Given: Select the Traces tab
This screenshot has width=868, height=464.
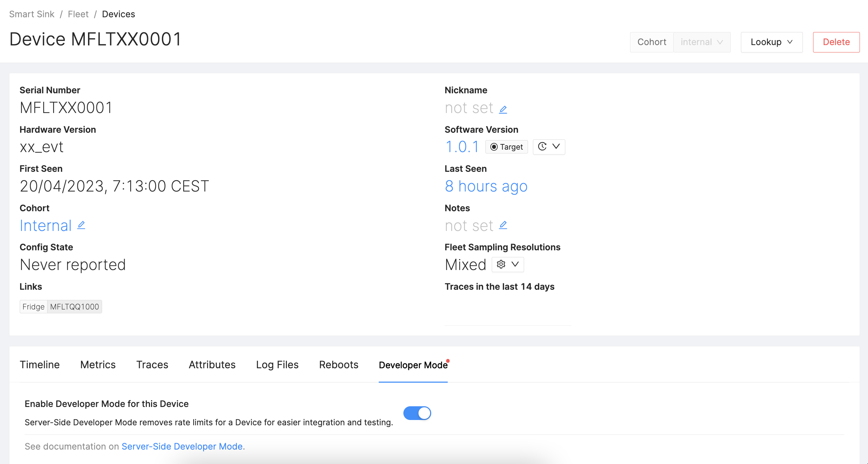Looking at the screenshot, I should [152, 365].
